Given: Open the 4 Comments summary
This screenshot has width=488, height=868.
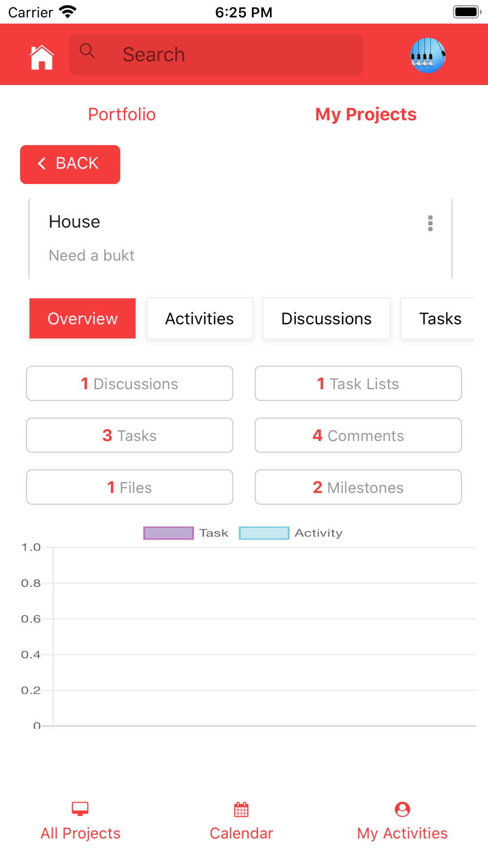Looking at the screenshot, I should (358, 435).
